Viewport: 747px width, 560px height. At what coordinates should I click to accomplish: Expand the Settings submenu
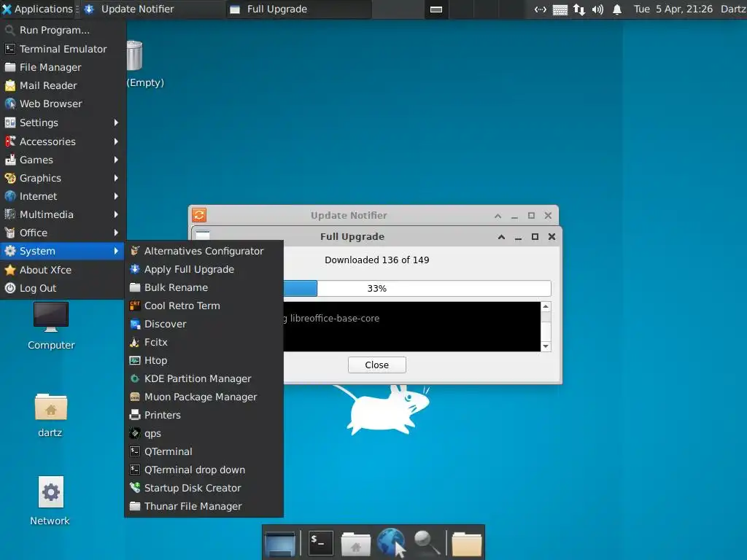point(62,122)
